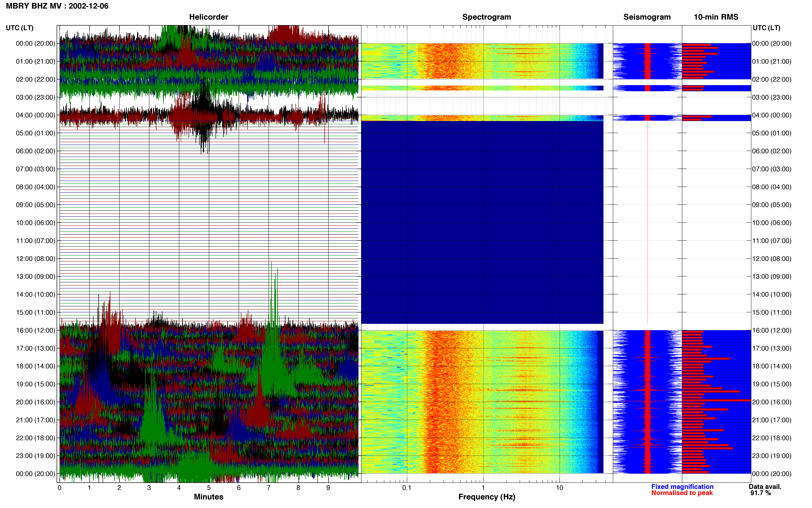
Task: Click the left '08:00 (04:00)' time label
Action: (36, 187)
